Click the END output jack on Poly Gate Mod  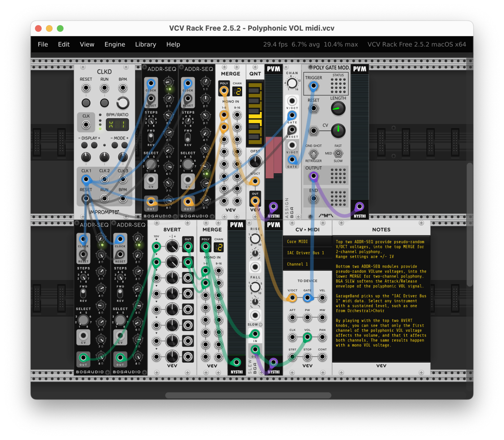314,199
